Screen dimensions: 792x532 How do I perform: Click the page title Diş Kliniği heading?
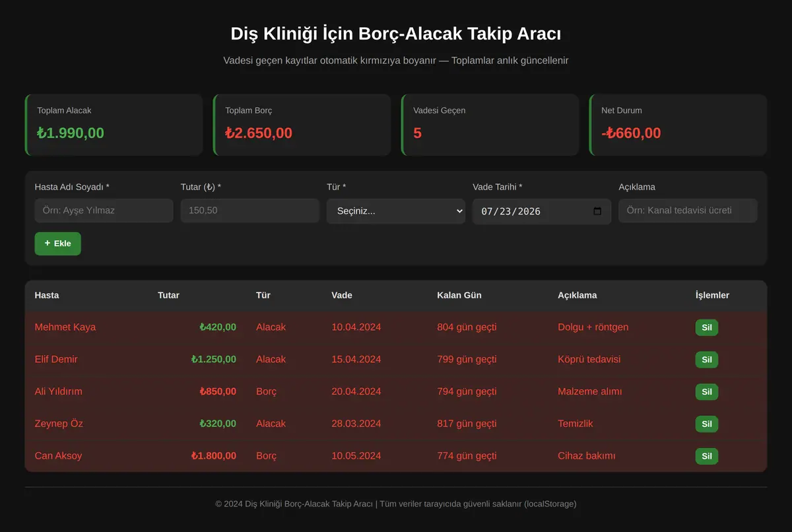point(396,34)
